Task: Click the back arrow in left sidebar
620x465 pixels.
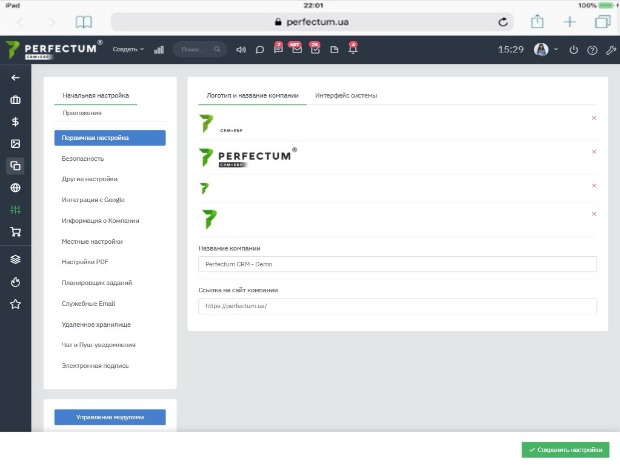Action: click(x=15, y=77)
